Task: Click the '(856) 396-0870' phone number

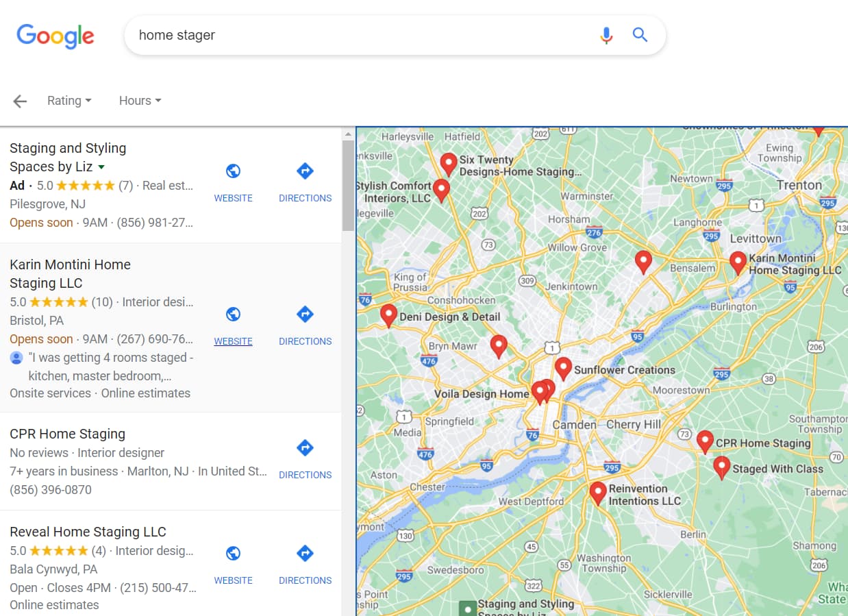Action: [51, 489]
